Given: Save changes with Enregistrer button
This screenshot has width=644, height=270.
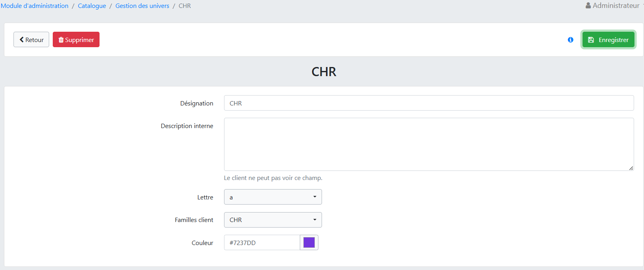Looking at the screenshot, I should click(x=608, y=40).
